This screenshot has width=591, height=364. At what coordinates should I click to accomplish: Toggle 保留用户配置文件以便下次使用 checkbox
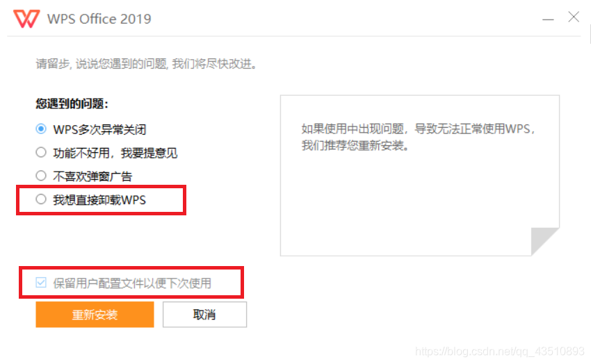(x=41, y=283)
